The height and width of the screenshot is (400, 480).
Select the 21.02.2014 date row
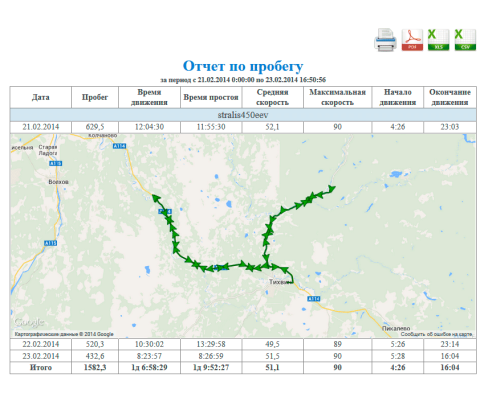coord(243,127)
